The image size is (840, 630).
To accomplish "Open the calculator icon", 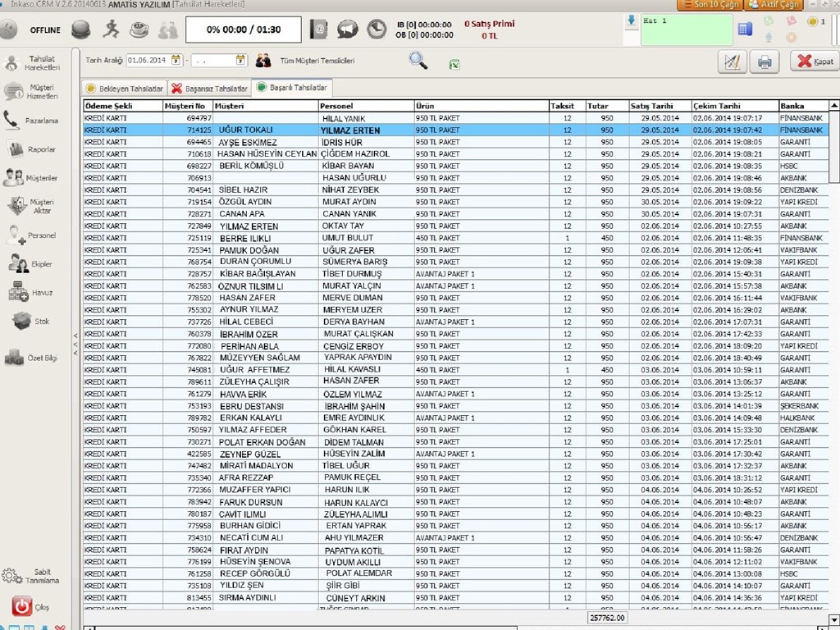I will point(745,29).
